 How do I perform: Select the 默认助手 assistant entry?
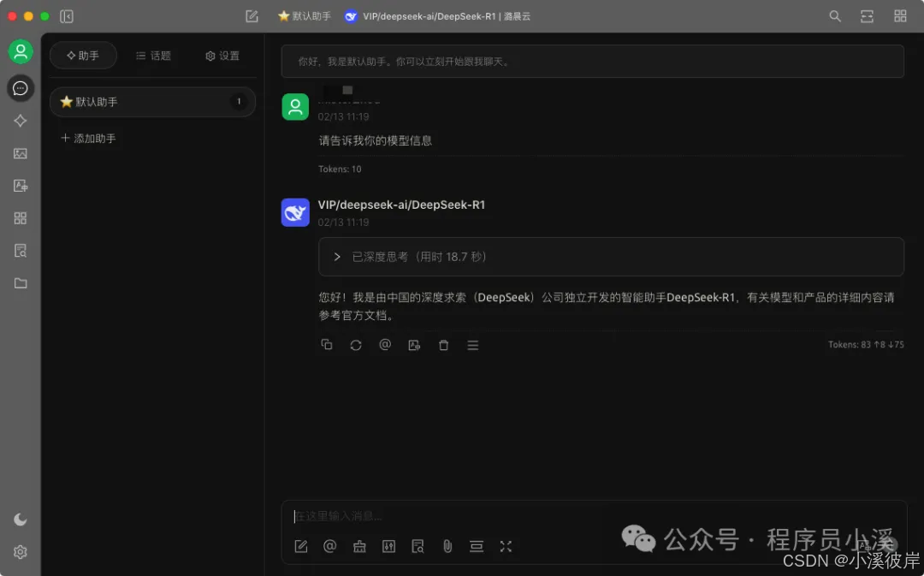pos(152,102)
